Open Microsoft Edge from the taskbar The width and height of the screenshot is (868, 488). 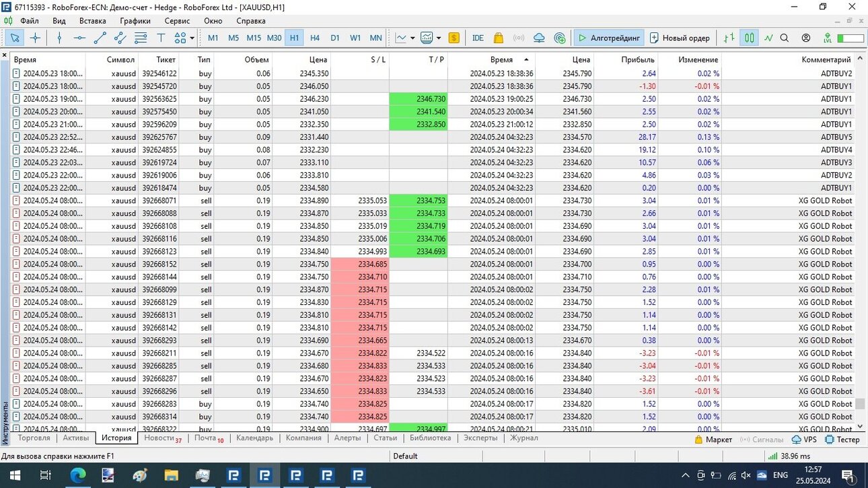77,475
